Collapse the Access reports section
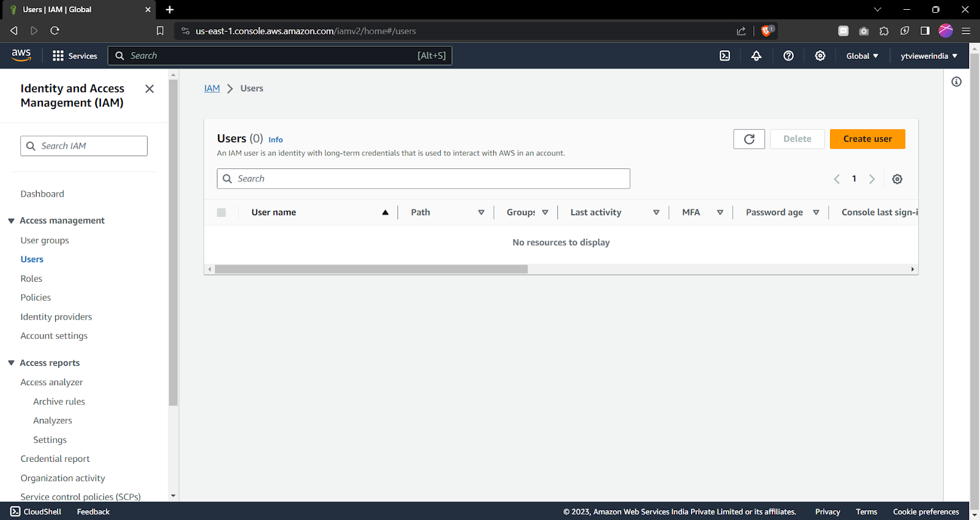This screenshot has width=980, height=520. coord(11,363)
